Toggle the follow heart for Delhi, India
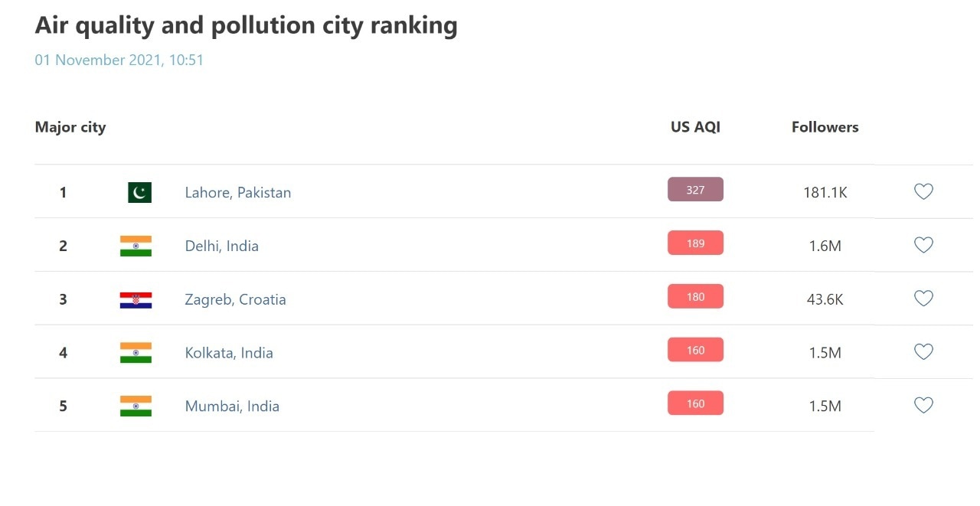This screenshot has height=506, width=980. [923, 245]
